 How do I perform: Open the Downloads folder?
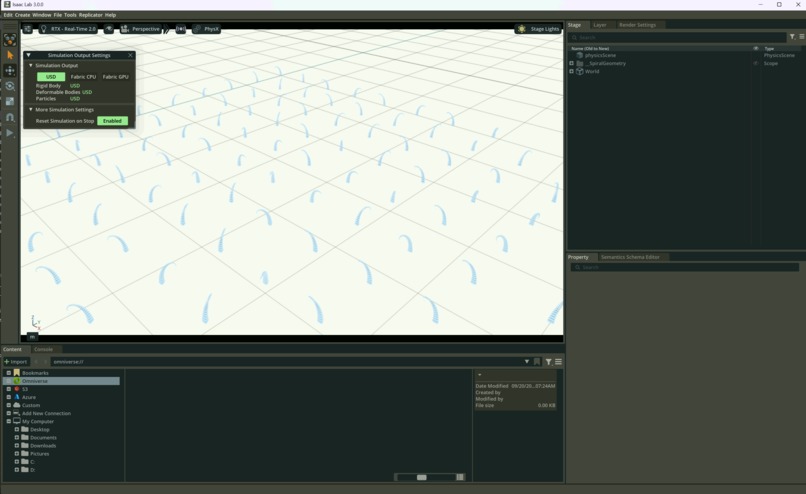[43, 446]
